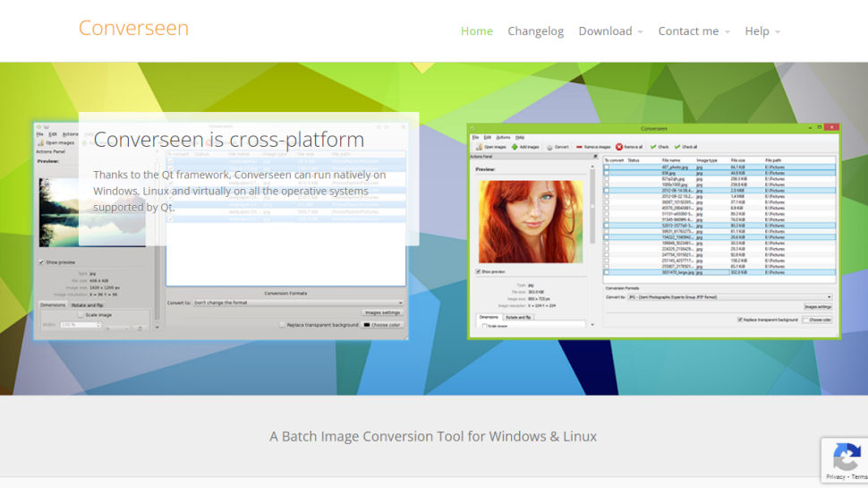
Task: Open File menu in green-bordered window
Action: [475, 137]
